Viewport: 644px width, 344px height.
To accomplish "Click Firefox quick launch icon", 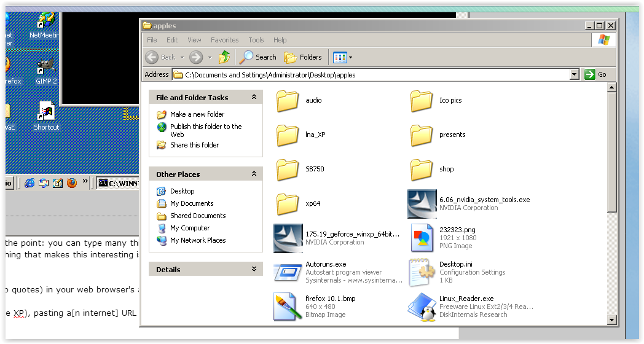I will pyautogui.click(x=72, y=182).
